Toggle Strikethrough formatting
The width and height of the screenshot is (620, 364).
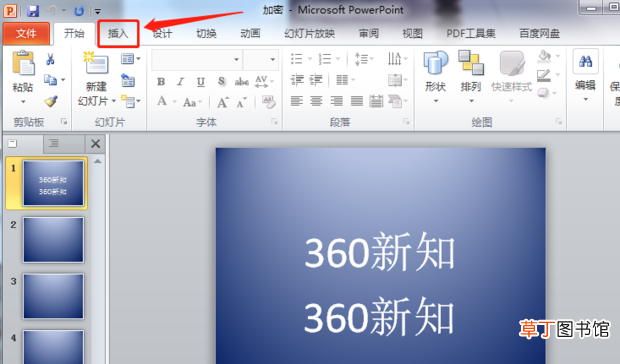pyautogui.click(x=242, y=82)
